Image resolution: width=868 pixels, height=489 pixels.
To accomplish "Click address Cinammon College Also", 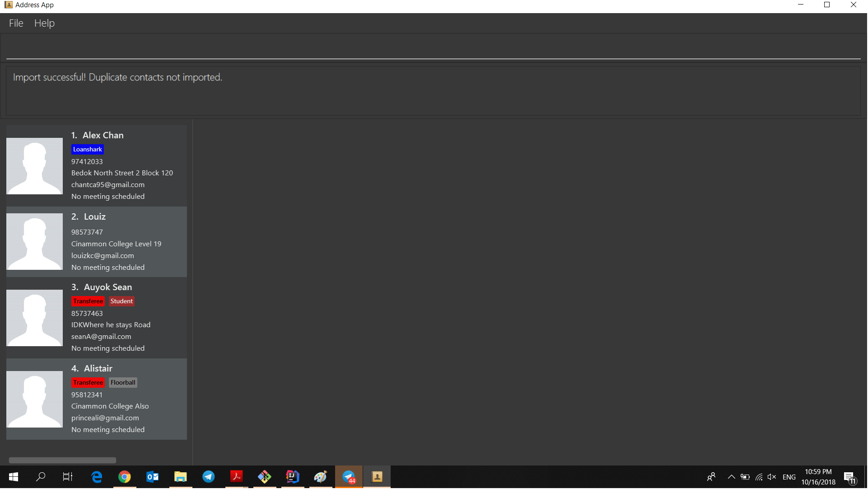I will [110, 406].
